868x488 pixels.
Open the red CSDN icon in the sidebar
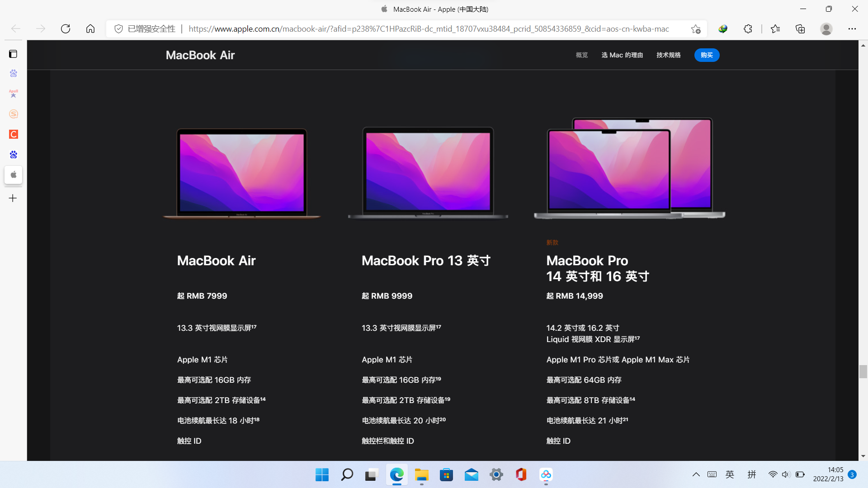pos(13,134)
